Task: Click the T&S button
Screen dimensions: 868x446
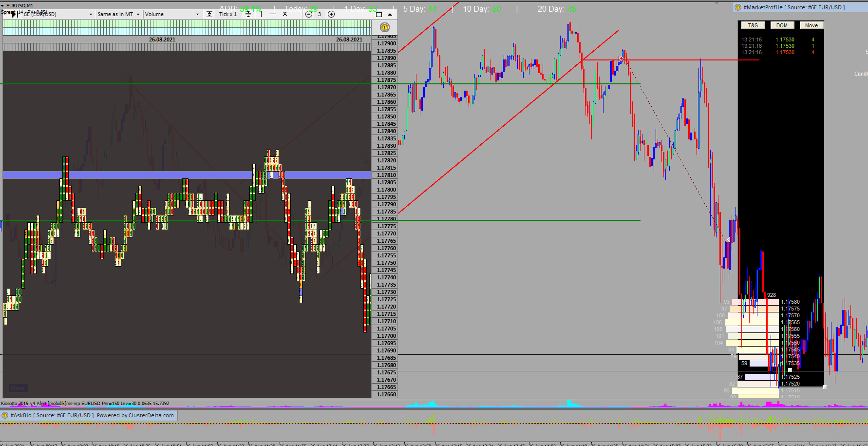Action: [753, 25]
